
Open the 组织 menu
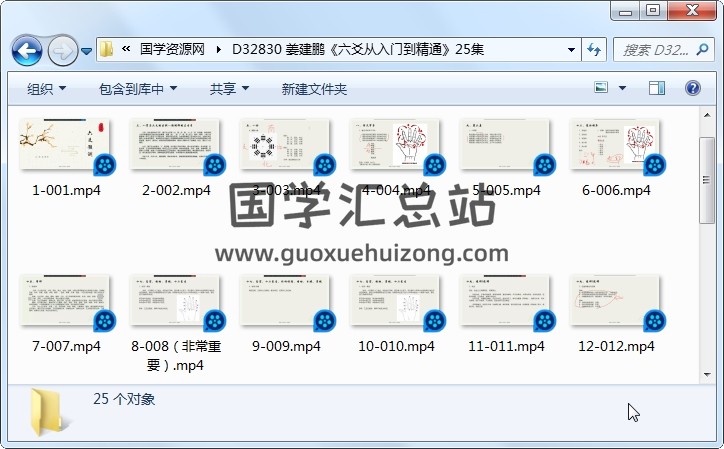46,89
